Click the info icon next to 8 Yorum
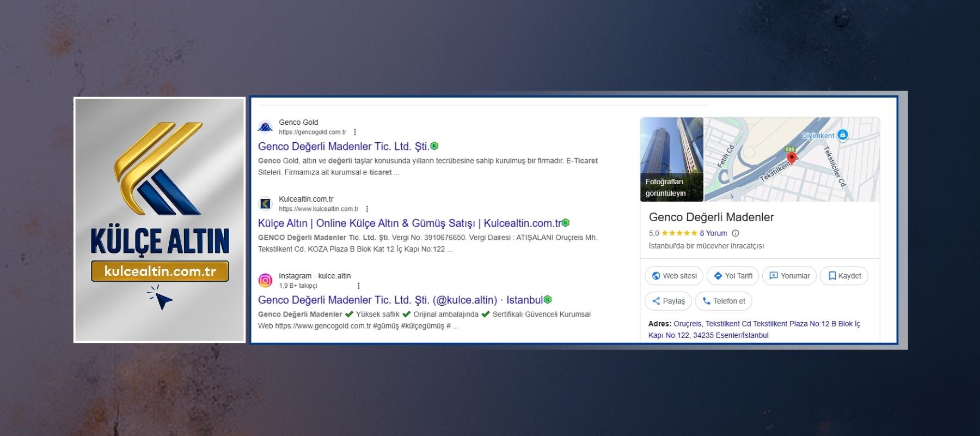The width and height of the screenshot is (980, 436). pyautogui.click(x=736, y=233)
